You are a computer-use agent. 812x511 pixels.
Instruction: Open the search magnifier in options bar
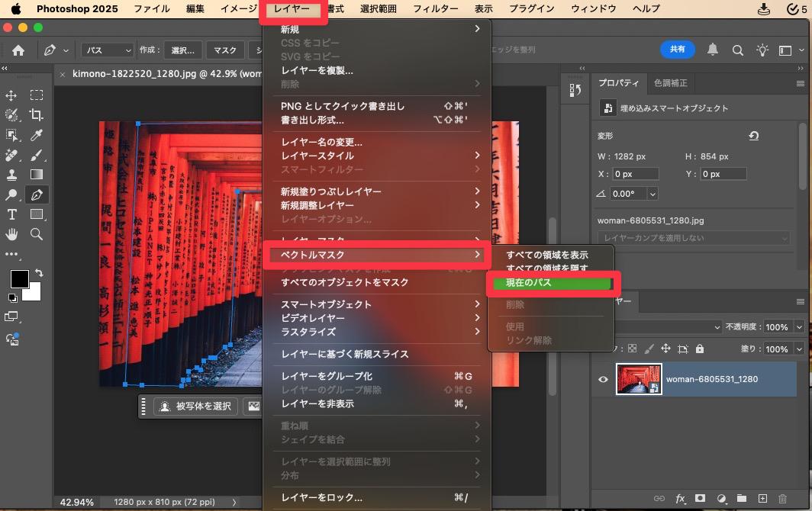coord(738,50)
